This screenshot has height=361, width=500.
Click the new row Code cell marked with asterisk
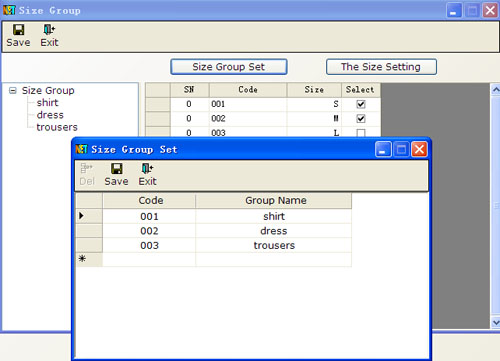[x=149, y=259]
